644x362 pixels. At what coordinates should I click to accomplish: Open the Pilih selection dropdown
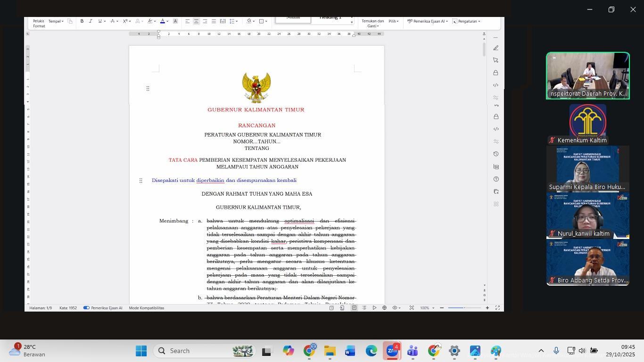[x=394, y=21]
